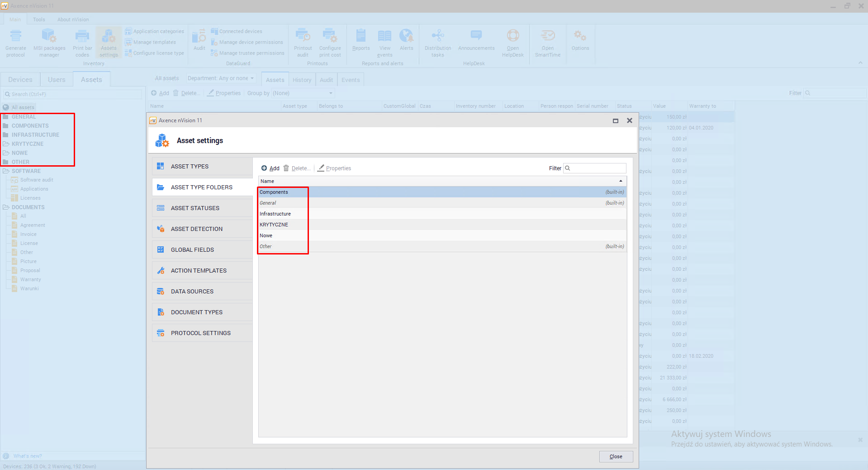Click Add button in Asset settings

(270, 168)
